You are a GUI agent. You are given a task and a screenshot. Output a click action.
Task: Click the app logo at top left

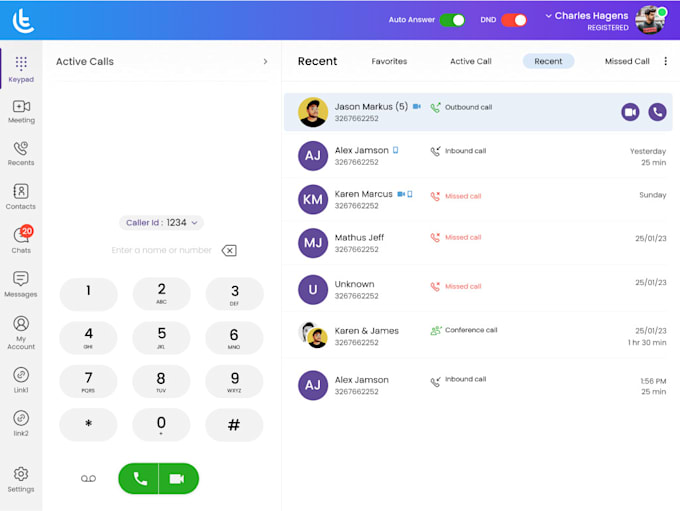23,21
